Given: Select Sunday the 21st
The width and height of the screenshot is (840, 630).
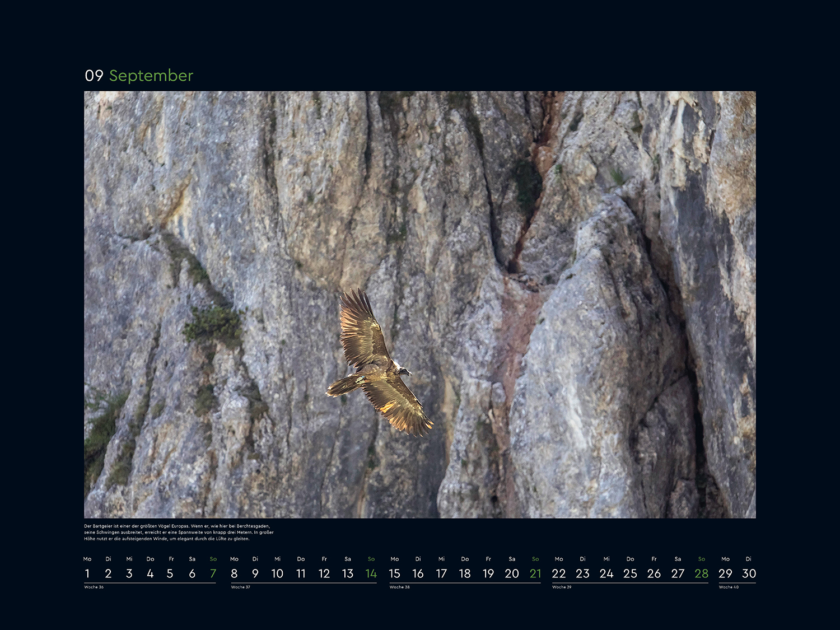Looking at the screenshot, I should pos(535,573).
